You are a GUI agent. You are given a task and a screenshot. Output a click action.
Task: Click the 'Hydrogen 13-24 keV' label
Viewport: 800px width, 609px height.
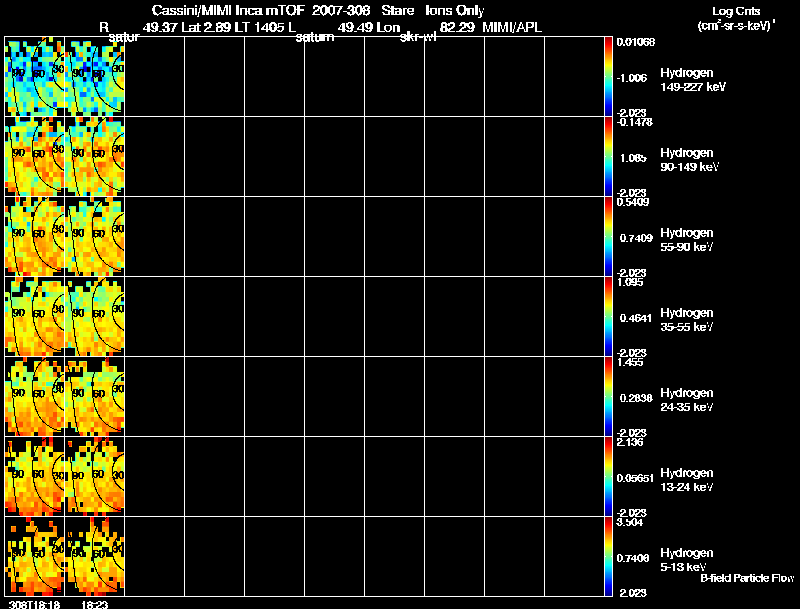pos(687,480)
